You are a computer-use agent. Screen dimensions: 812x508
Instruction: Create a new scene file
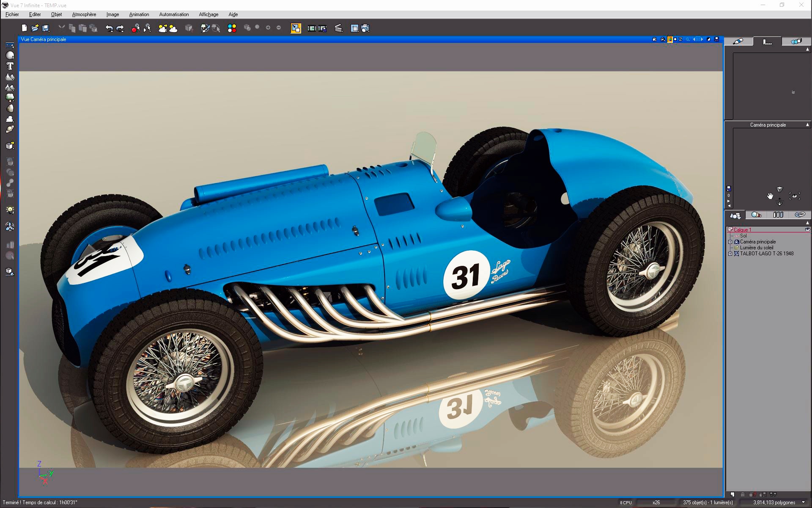(x=24, y=28)
